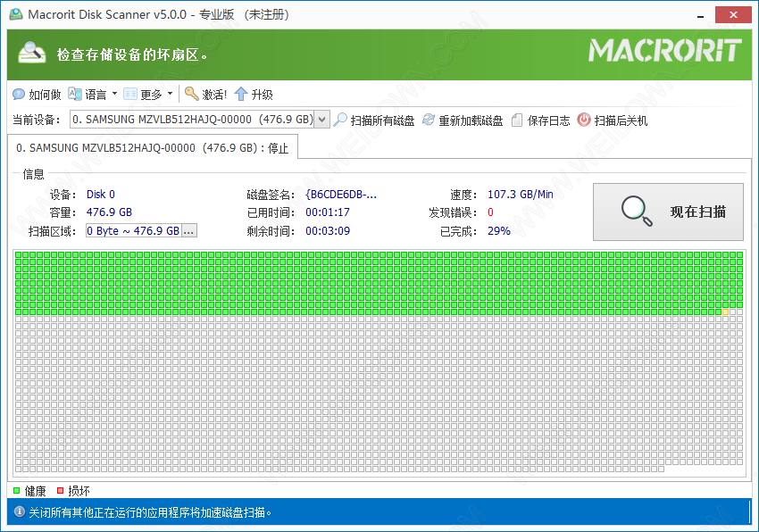The height and width of the screenshot is (532, 759).
Task: Open the 当前设备 device dropdown arrow
Action: (322, 120)
